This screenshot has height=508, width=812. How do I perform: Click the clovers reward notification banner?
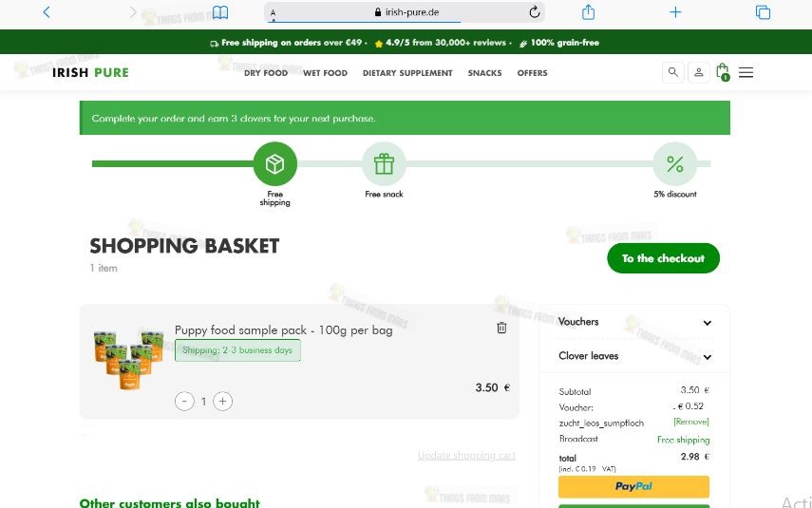pyautogui.click(x=405, y=118)
